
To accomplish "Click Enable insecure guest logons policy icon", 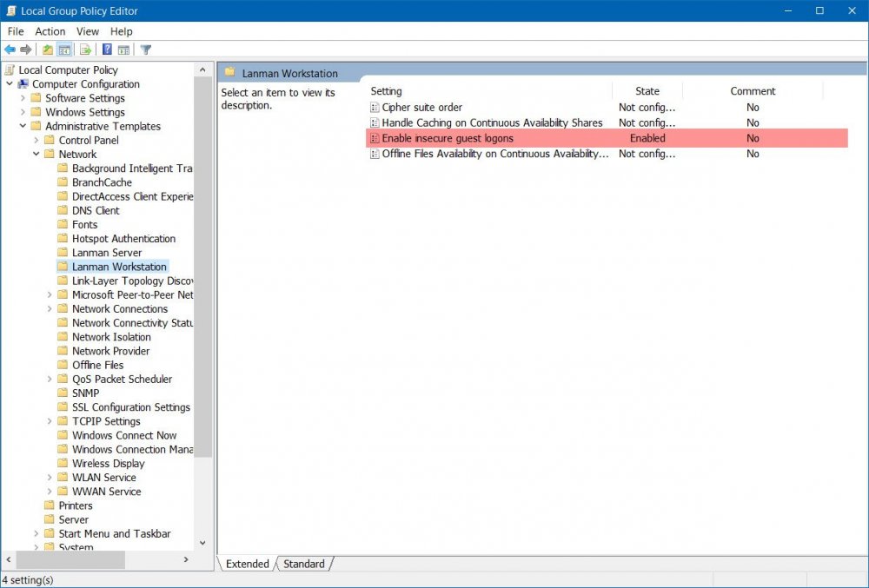I will (375, 138).
